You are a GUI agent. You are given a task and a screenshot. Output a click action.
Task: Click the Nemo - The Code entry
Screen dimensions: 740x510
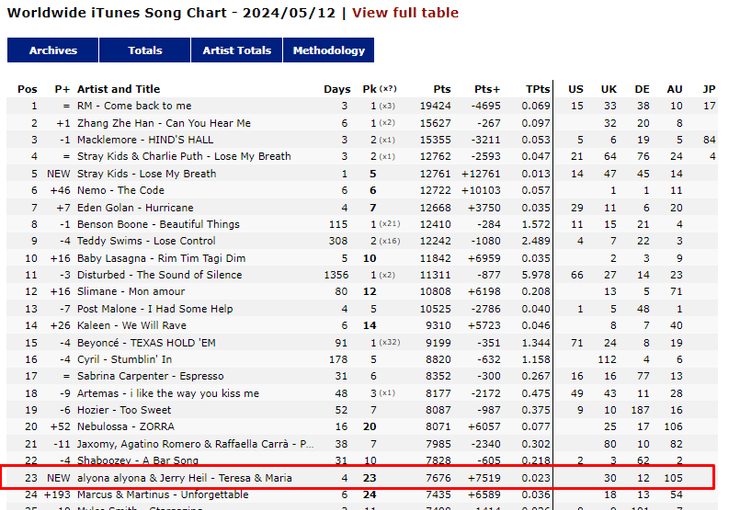coord(120,190)
